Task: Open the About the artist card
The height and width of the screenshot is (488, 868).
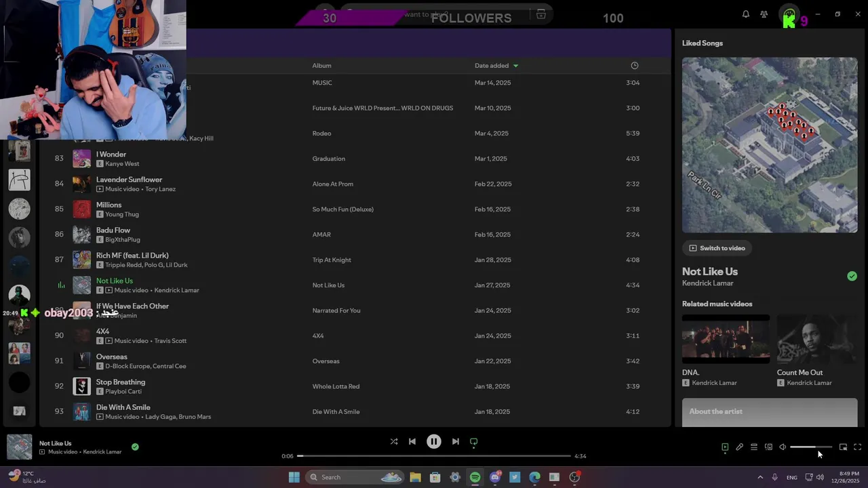Action: click(x=770, y=412)
